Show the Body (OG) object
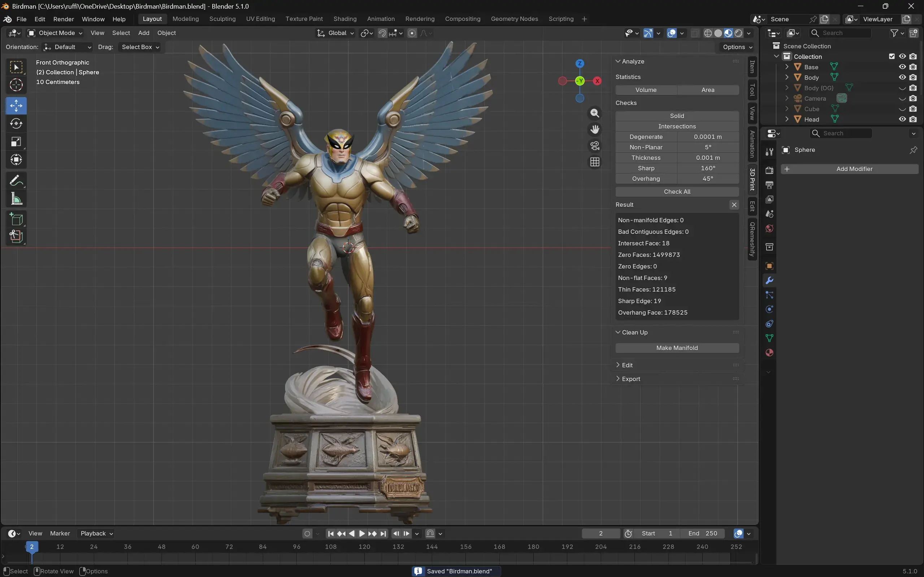Image resolution: width=924 pixels, height=577 pixels. tap(902, 88)
